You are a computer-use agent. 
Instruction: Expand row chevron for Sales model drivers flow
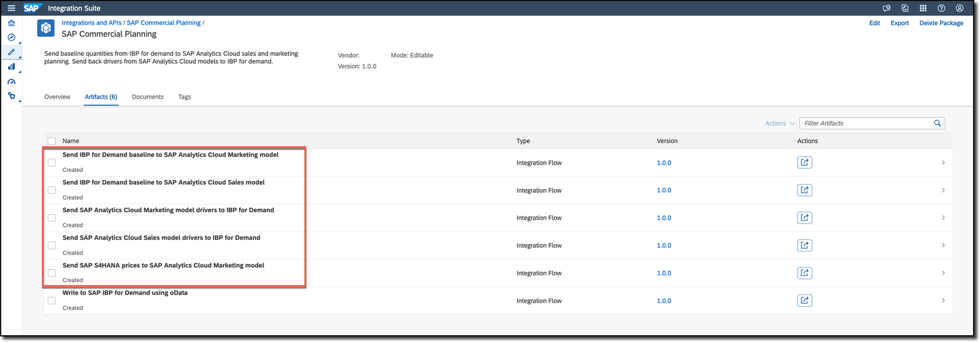(x=943, y=245)
